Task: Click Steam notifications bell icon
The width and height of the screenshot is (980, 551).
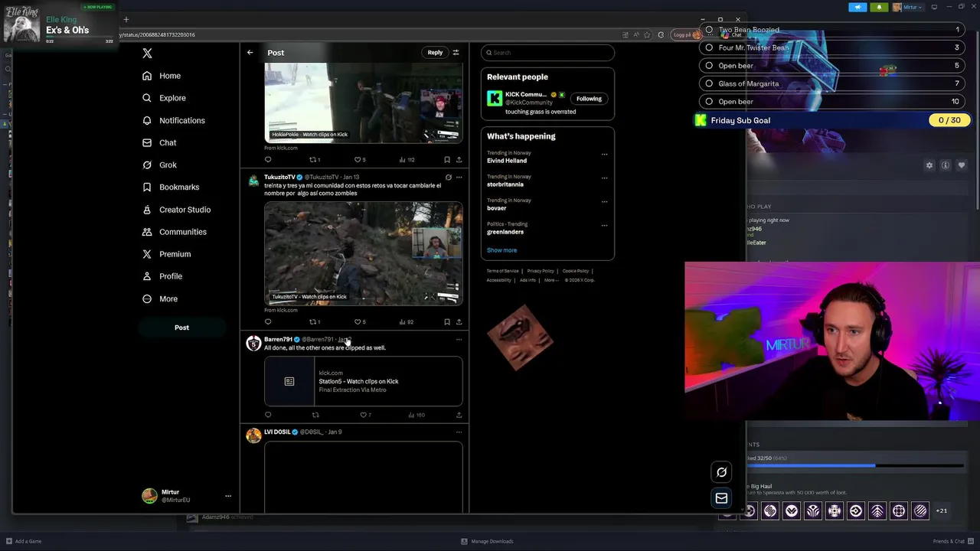Action: [x=879, y=7]
